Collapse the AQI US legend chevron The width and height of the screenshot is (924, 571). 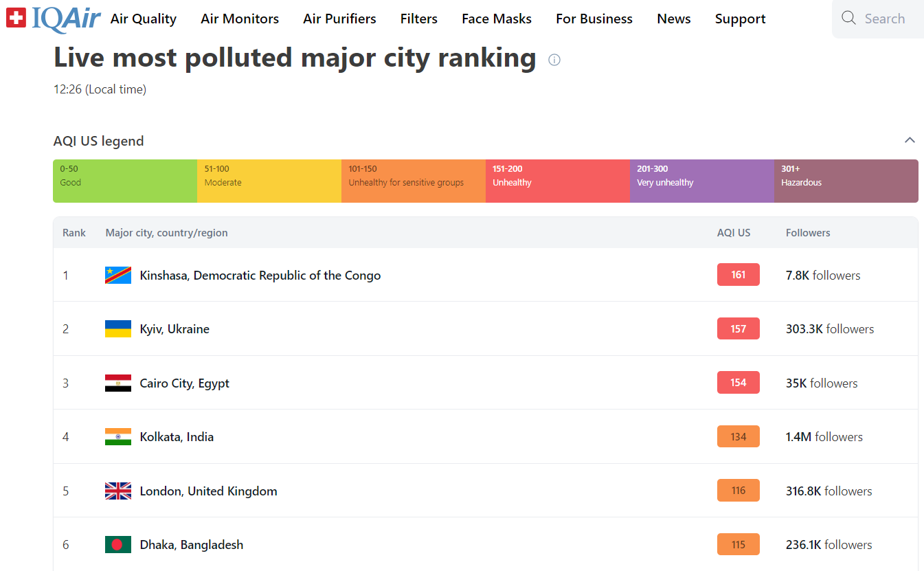(x=910, y=140)
